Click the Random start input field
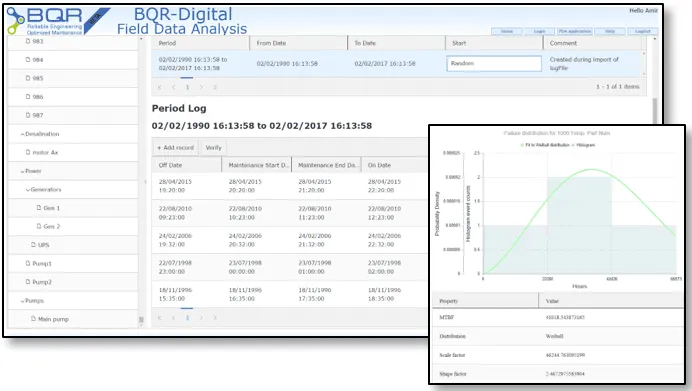Image resolution: width=692 pixels, height=391 pixels. (x=494, y=63)
